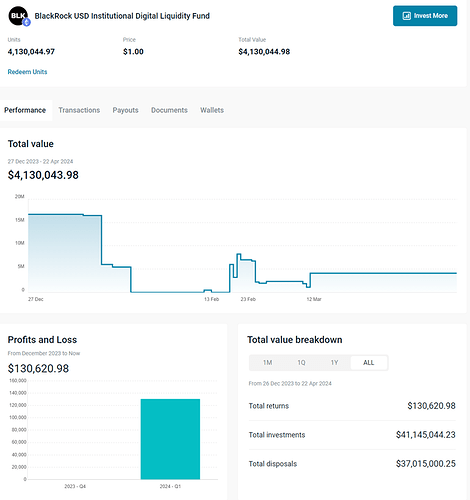Click the date range 27 Dec 2023 - 22 Apr 2024
Screen dimensions: 470x500
coord(40,161)
